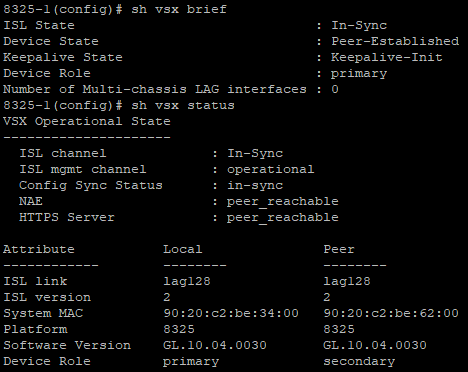Click the Config Sync Status in-sync value
Viewport: 468px width, 372px height.
[x=255, y=185]
